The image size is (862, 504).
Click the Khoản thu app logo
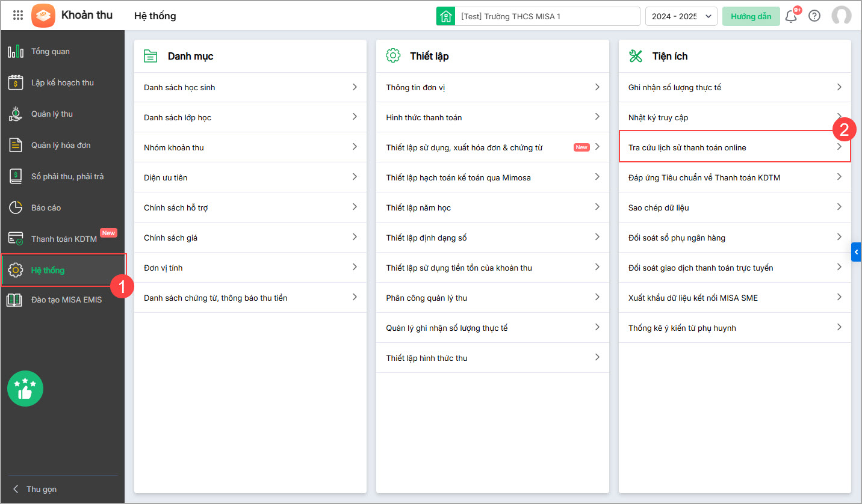point(43,16)
